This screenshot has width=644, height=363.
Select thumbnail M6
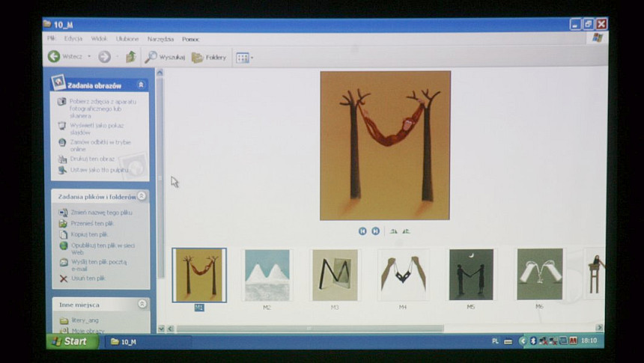click(x=540, y=274)
